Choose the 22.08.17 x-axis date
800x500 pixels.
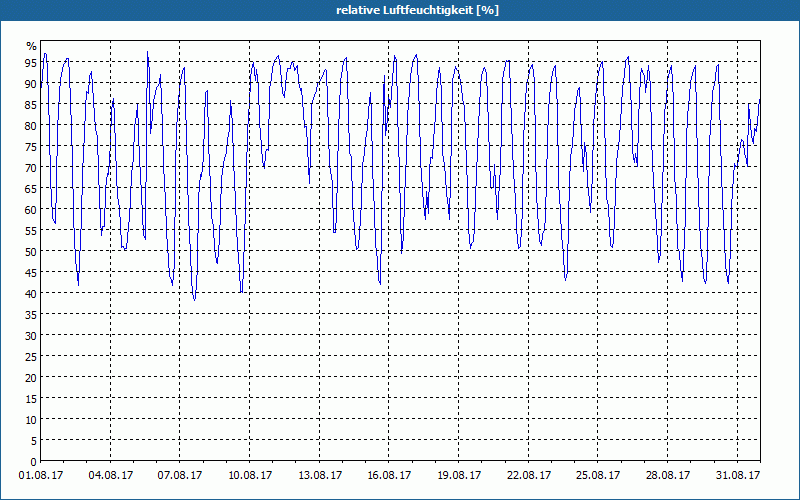point(529,476)
